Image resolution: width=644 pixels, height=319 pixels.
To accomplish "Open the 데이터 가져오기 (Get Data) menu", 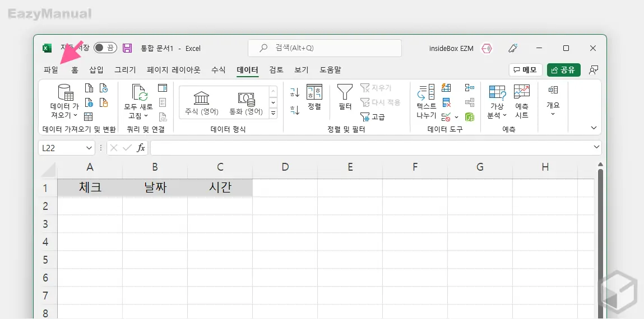I will coord(65,102).
